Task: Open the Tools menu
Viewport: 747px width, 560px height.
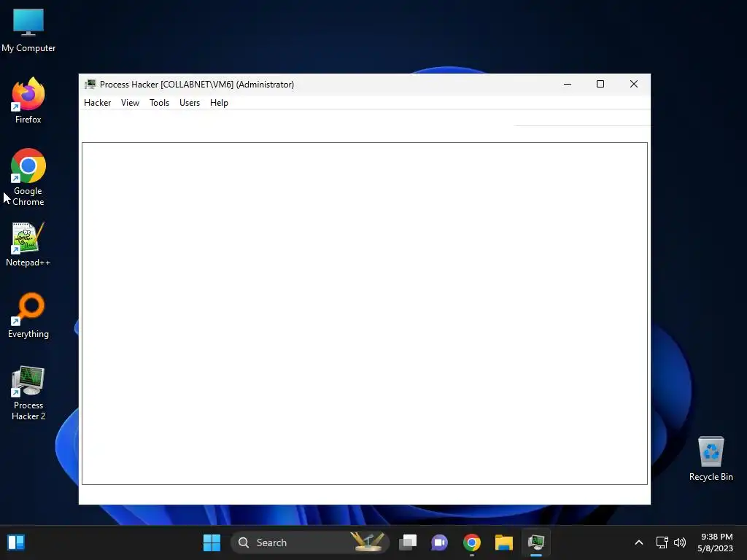Action: (159, 103)
